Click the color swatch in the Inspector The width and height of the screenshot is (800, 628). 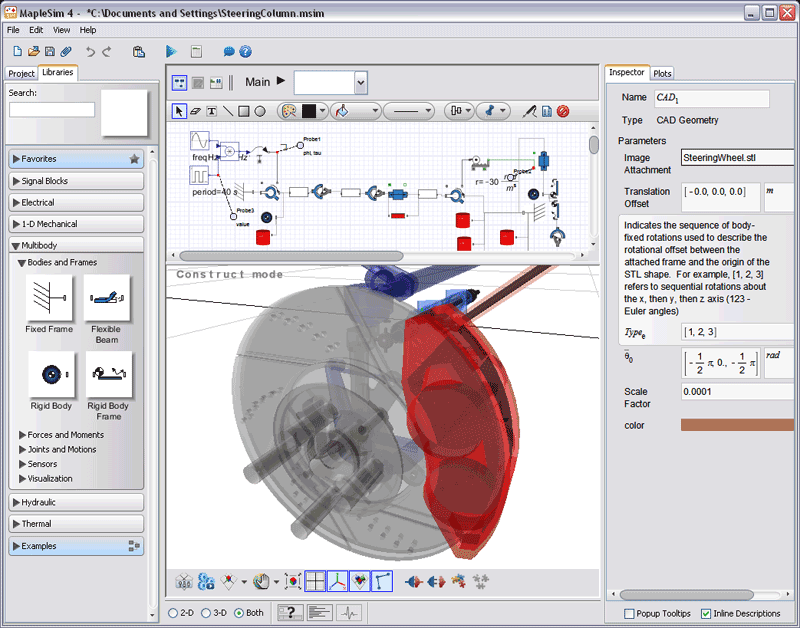click(737, 425)
